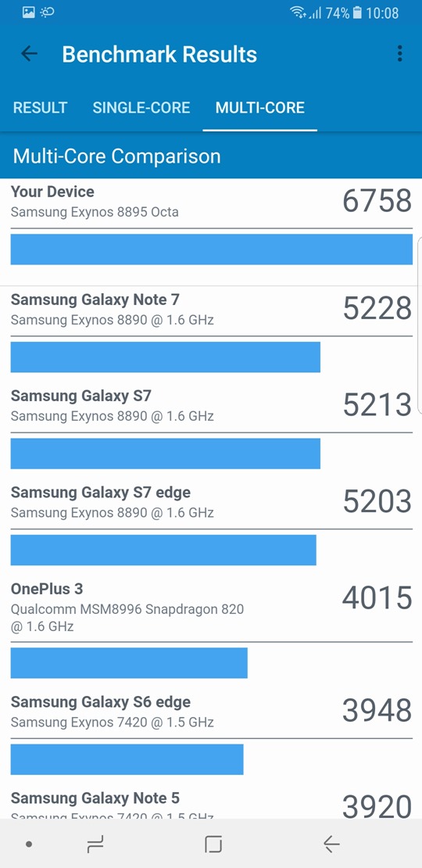Tap Your Device score bar
This screenshot has width=422, height=868.
[x=211, y=249]
